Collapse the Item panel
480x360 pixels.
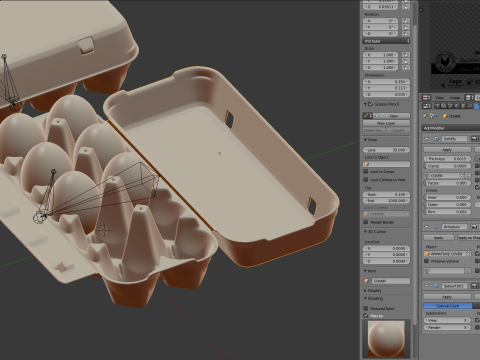[365, 271]
